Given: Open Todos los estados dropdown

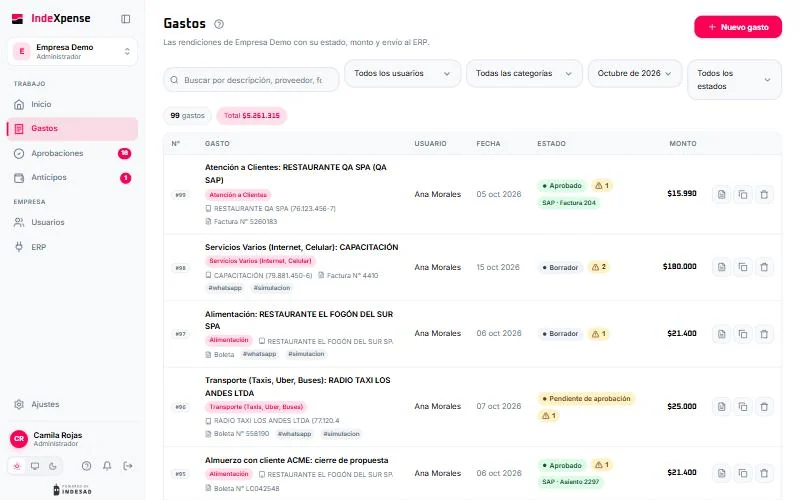Looking at the screenshot, I should (x=734, y=80).
